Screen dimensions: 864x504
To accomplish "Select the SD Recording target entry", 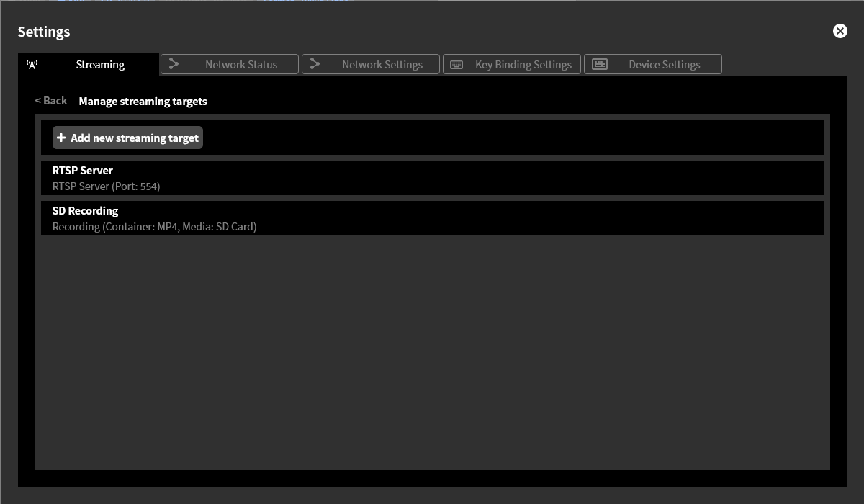I will click(x=85, y=211).
